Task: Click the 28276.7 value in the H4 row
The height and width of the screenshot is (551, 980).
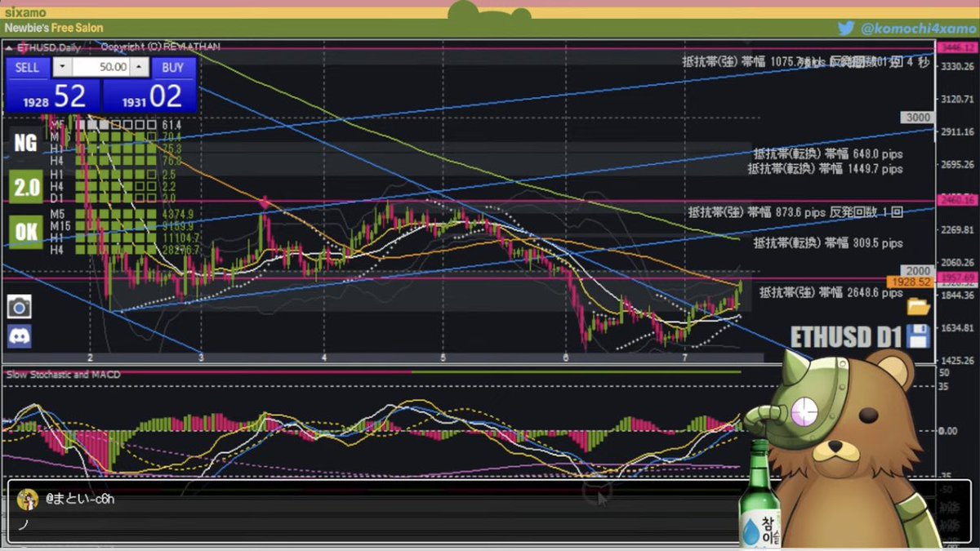Action: click(179, 251)
